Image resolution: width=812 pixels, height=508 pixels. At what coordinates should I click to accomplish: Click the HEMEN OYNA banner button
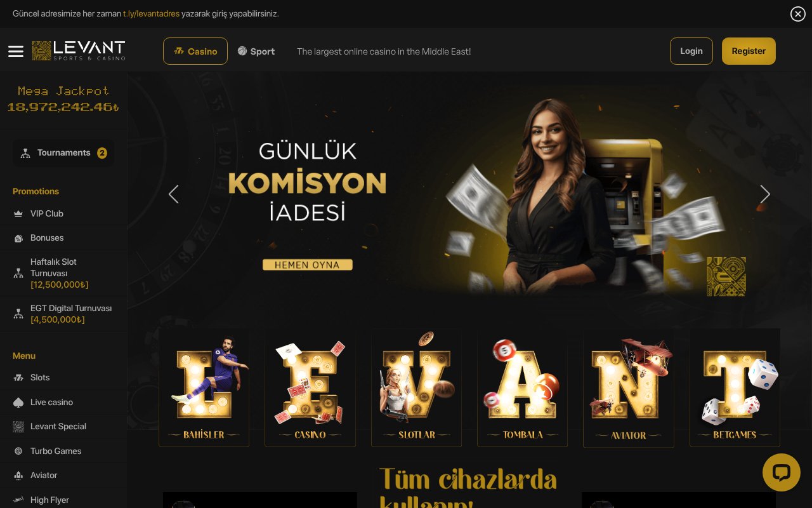(x=307, y=265)
